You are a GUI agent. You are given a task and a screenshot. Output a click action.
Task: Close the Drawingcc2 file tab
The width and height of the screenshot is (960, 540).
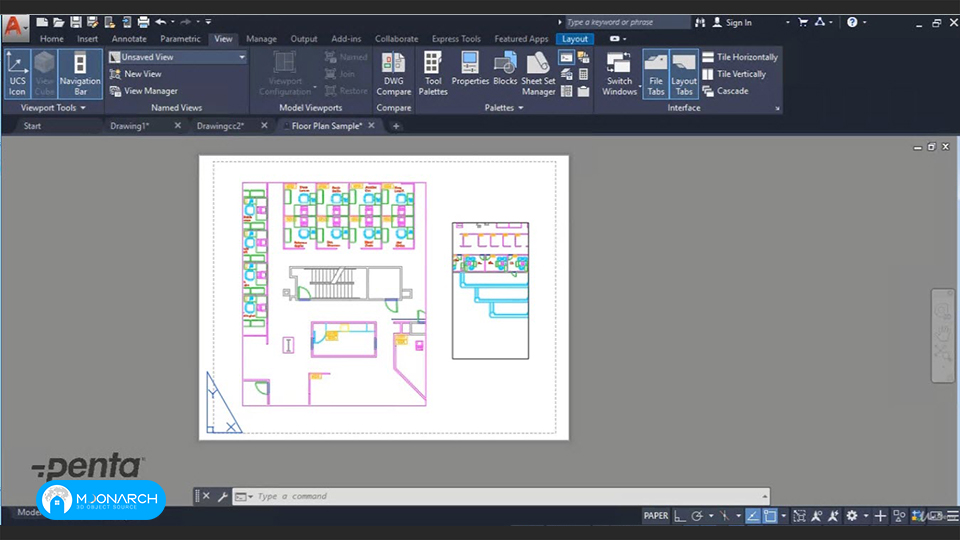tap(264, 126)
